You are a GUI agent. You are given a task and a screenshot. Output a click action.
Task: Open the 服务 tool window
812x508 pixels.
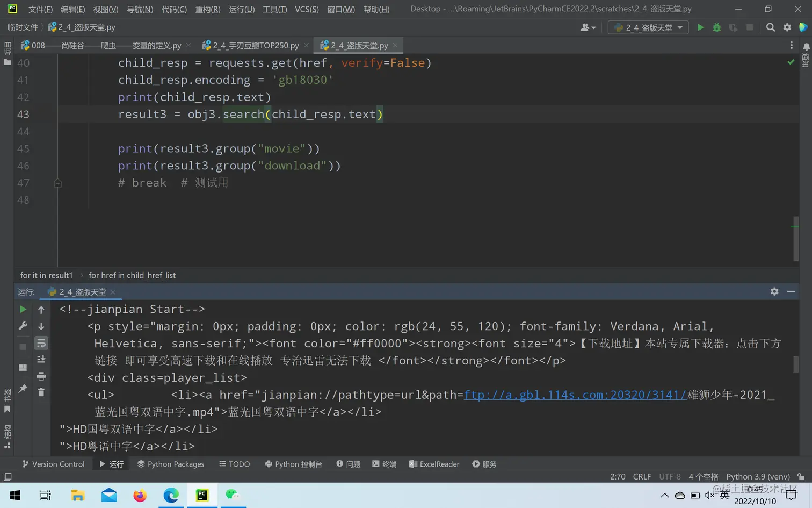point(484,464)
